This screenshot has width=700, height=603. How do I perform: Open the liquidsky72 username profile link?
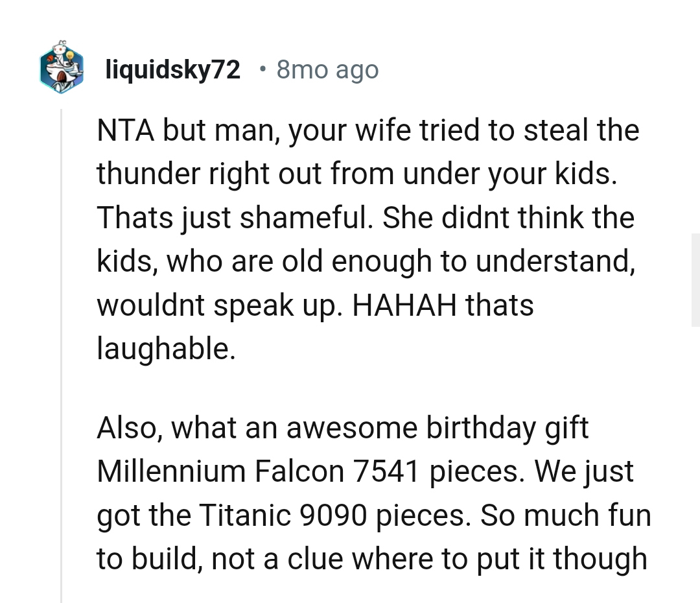(172, 70)
